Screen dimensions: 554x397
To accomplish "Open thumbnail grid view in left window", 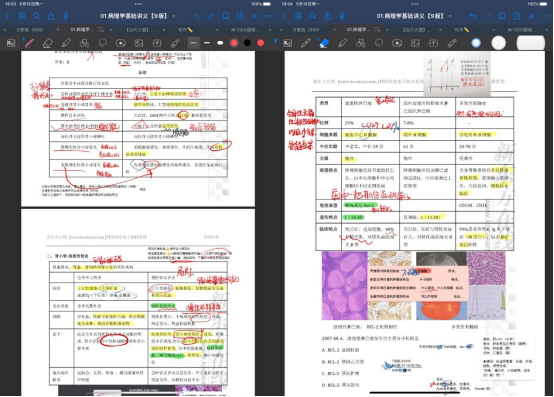I will pyautogui.click(x=22, y=16).
